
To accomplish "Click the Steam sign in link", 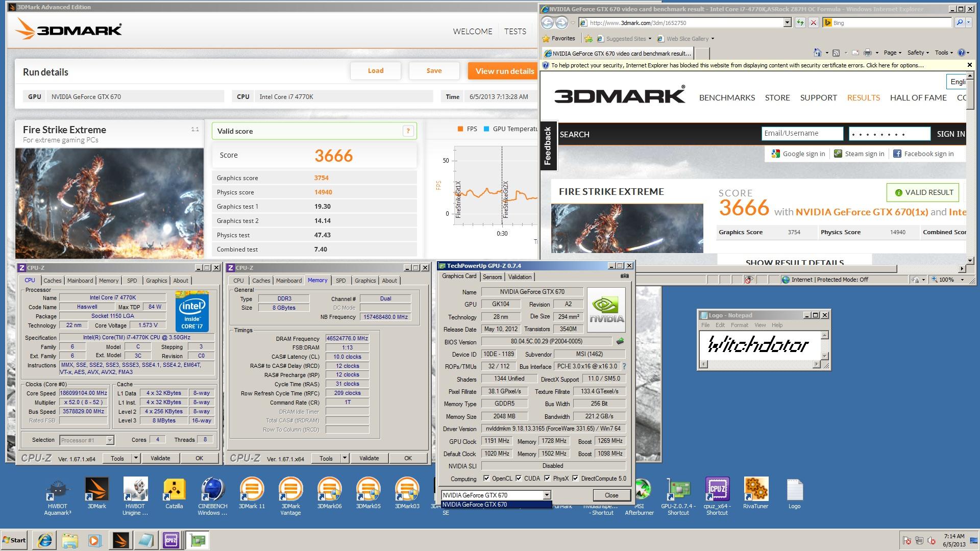I will tap(859, 154).
